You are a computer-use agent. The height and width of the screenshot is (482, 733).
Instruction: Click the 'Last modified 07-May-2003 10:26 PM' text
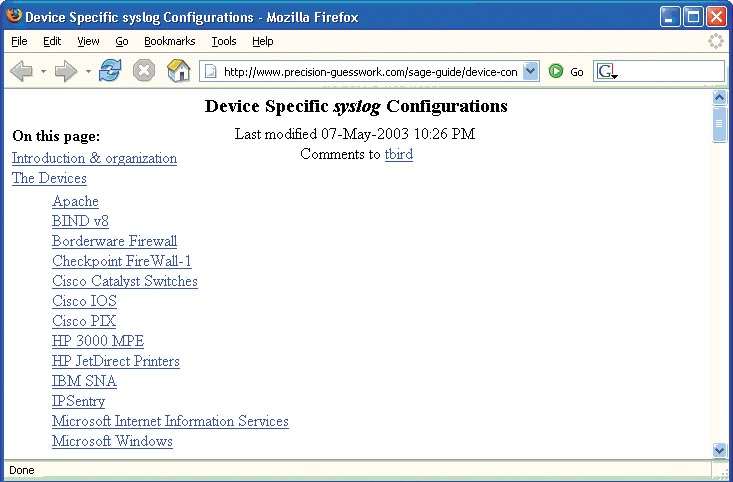click(x=355, y=134)
